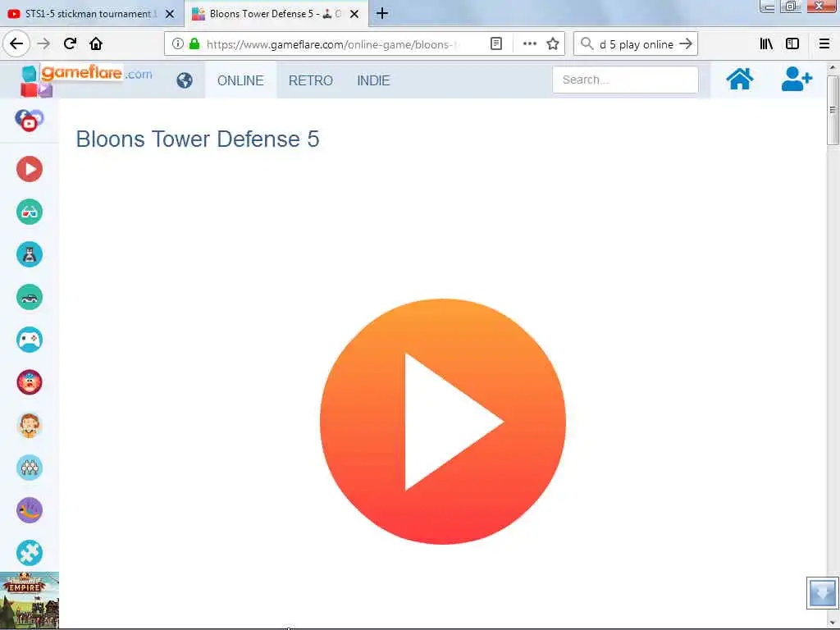Open a new tab
The width and height of the screenshot is (840, 630).
pos(382,13)
